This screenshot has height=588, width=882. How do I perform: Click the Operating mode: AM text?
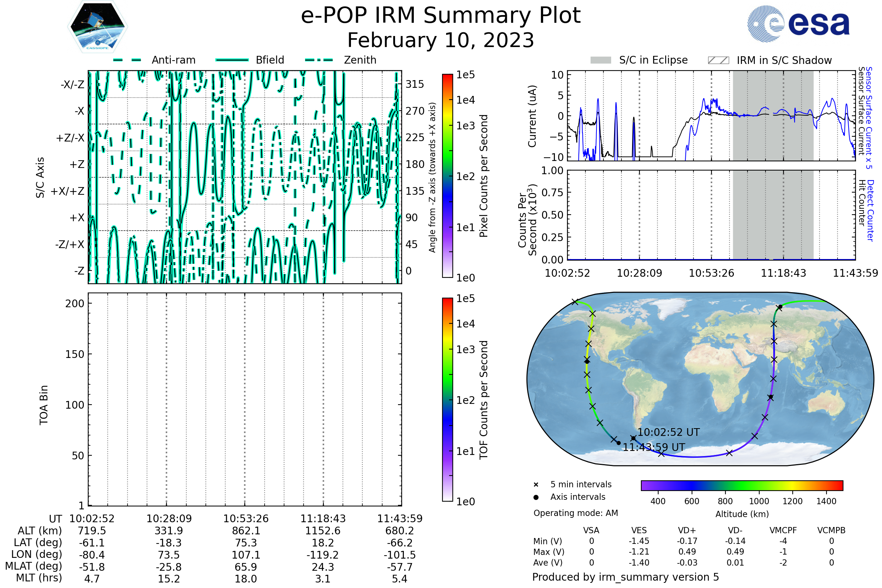point(576,513)
